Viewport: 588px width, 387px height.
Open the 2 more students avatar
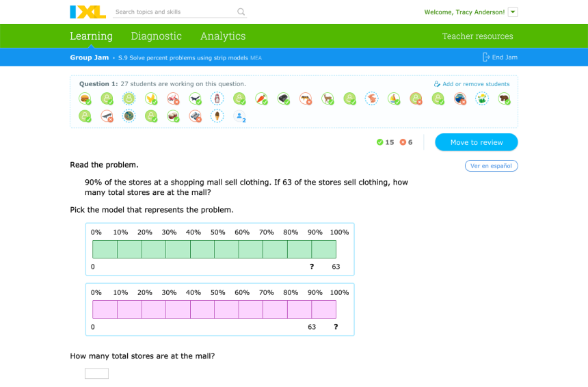pos(239,116)
